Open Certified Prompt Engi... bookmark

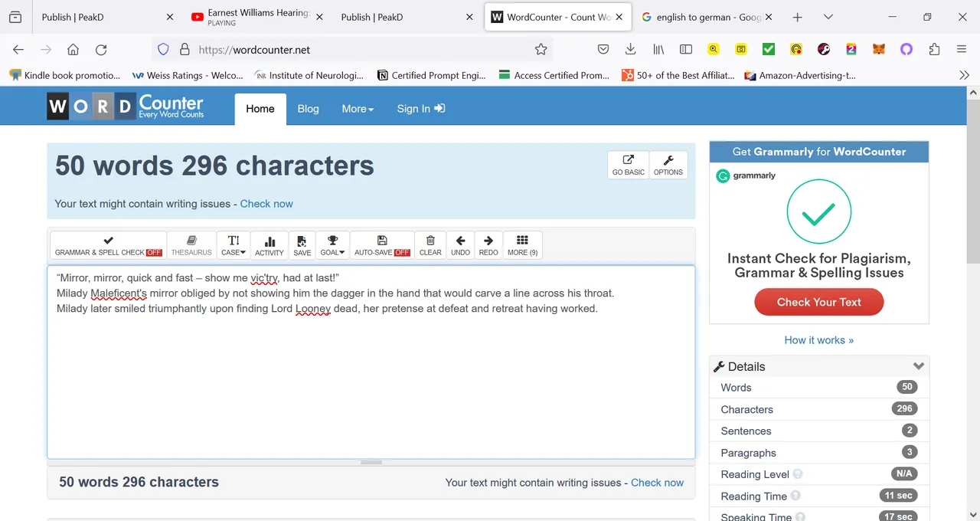432,75
